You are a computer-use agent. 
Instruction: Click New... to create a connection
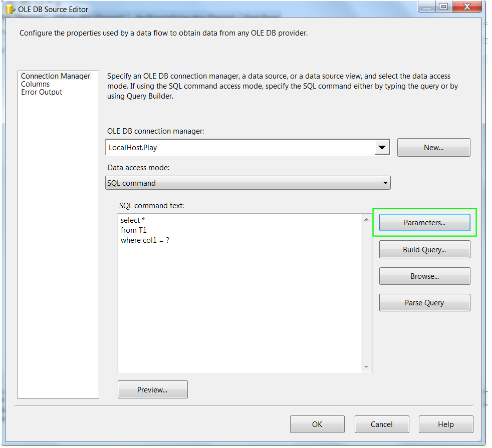pyautogui.click(x=434, y=147)
